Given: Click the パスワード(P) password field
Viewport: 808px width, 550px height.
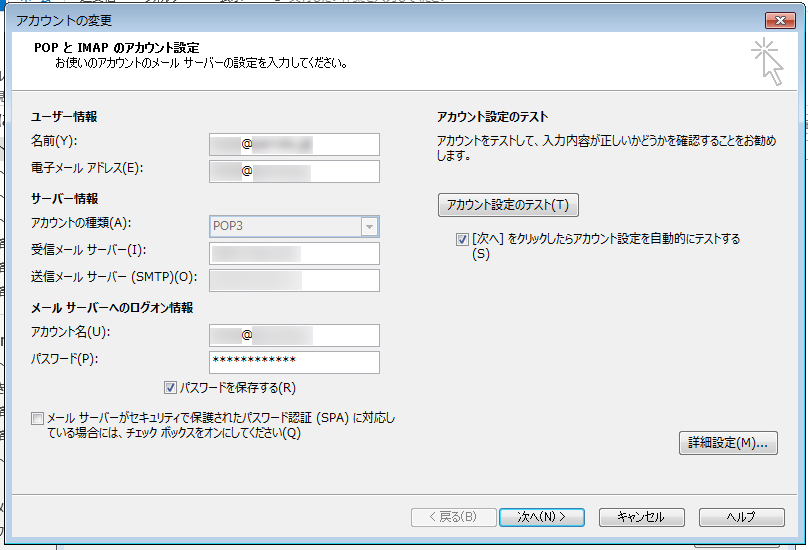Looking at the screenshot, I should click(294, 362).
